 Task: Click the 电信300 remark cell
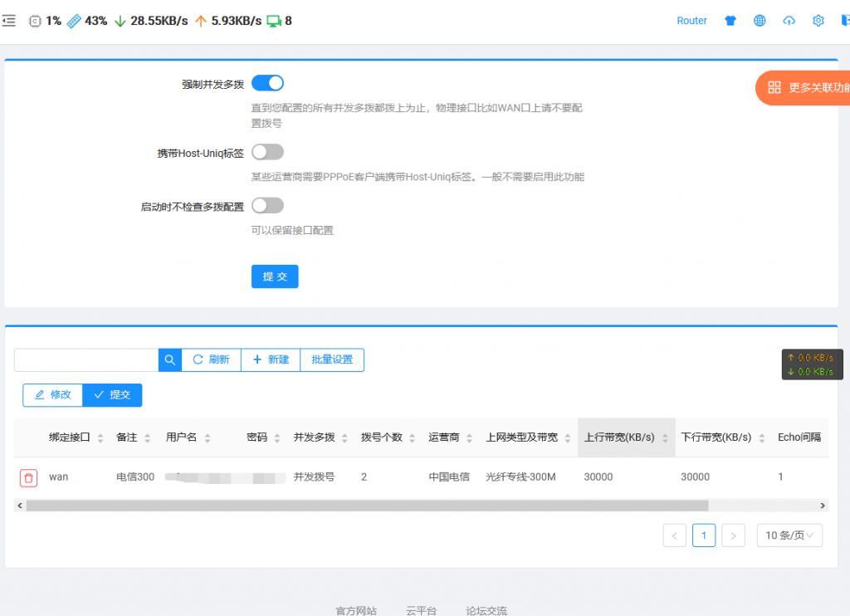click(135, 477)
